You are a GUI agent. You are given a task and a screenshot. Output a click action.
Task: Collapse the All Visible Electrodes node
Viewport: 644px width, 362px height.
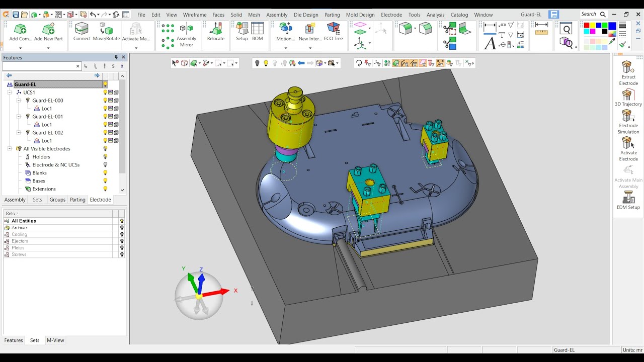[10, 149]
